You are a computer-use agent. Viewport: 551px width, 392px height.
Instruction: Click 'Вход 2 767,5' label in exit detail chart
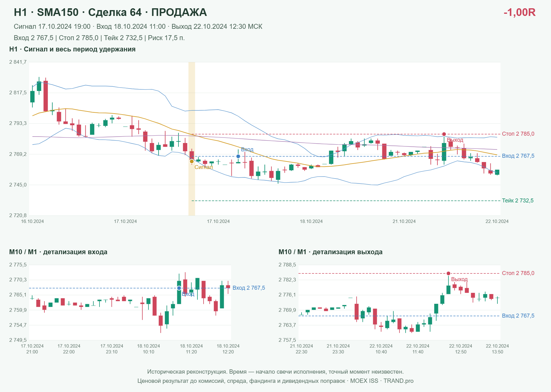518,316
